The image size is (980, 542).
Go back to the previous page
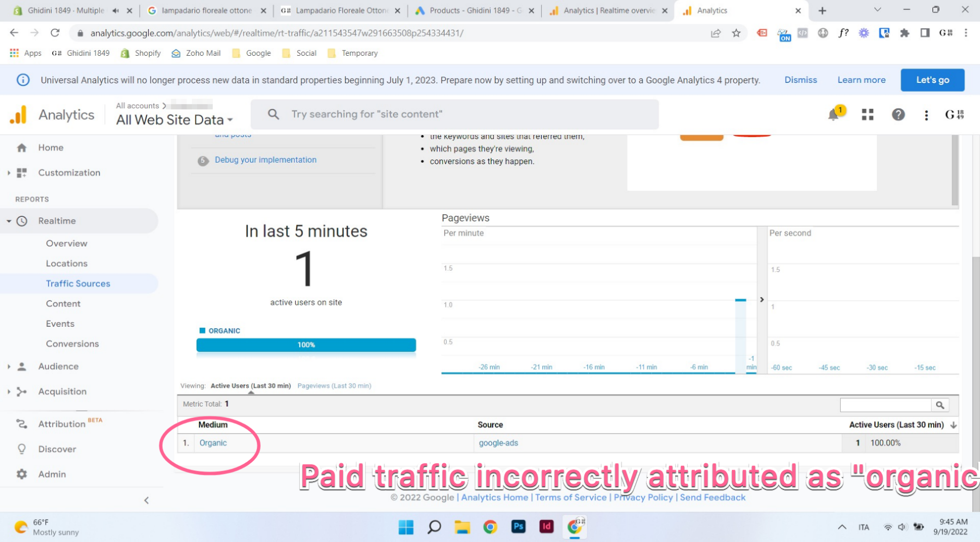pos(14,33)
